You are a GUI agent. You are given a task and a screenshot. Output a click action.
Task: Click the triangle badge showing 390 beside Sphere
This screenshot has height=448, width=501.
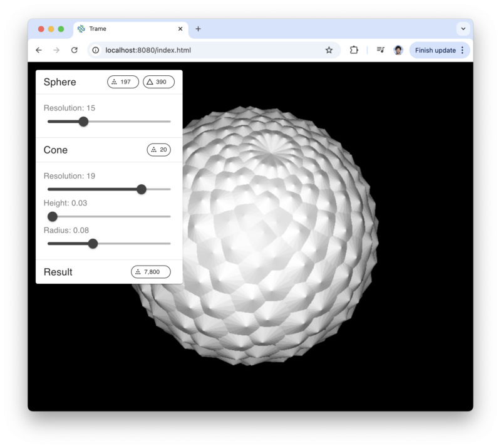tap(159, 81)
